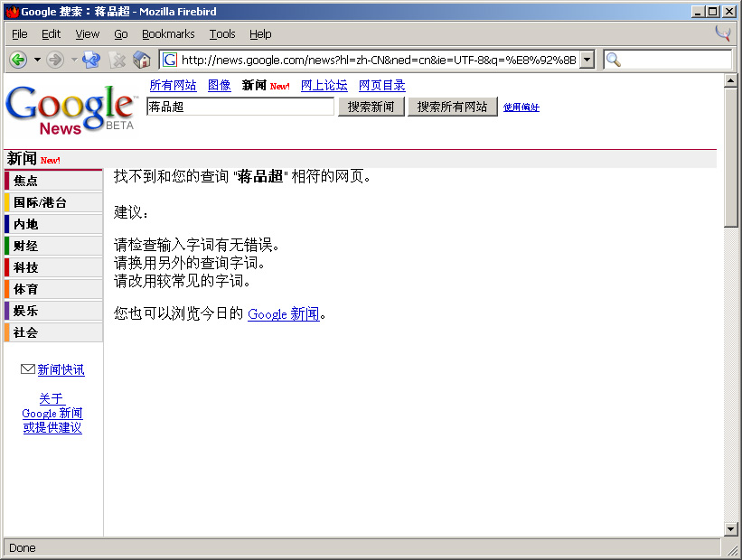This screenshot has height=560, width=742.
Task: Select the 体育 news category
Action: pos(26,289)
